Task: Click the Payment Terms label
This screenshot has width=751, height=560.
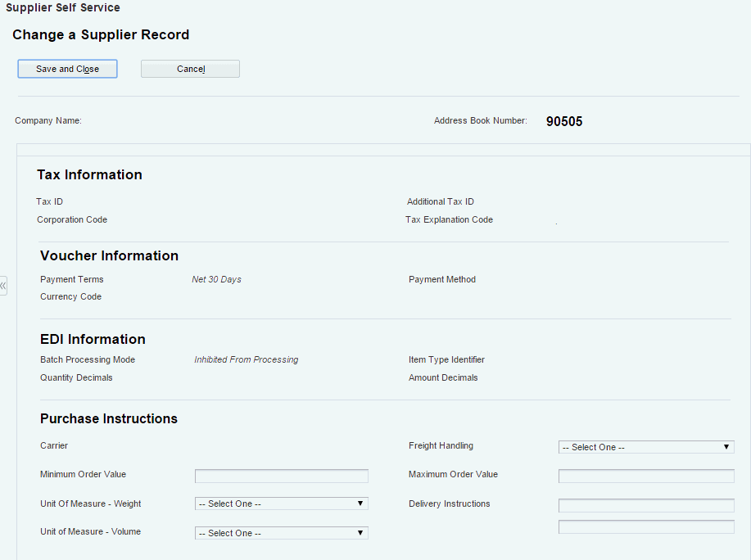Action: point(72,279)
